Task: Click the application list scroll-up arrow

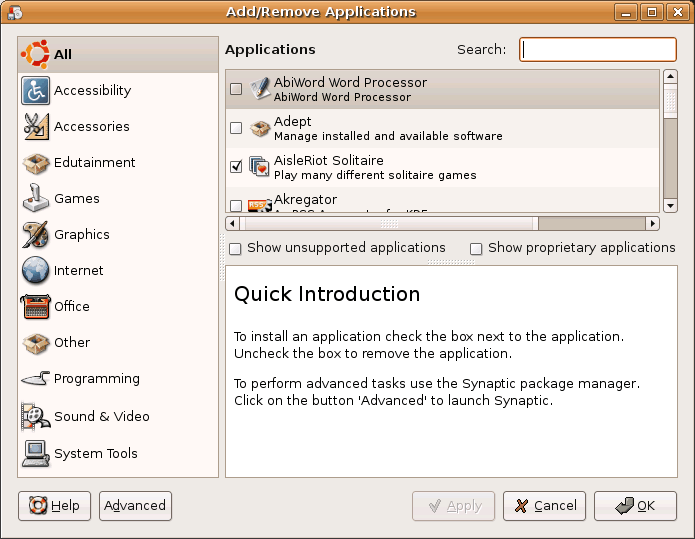Action: [670, 77]
